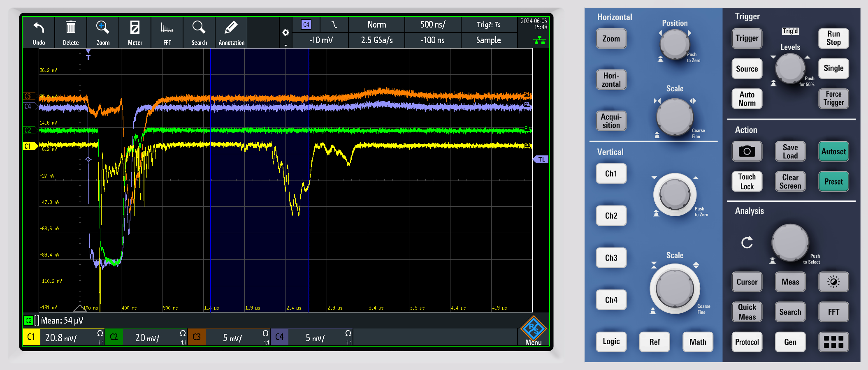Open the Sample acquisition mode field
Screen dimensions: 868x370
(488, 40)
